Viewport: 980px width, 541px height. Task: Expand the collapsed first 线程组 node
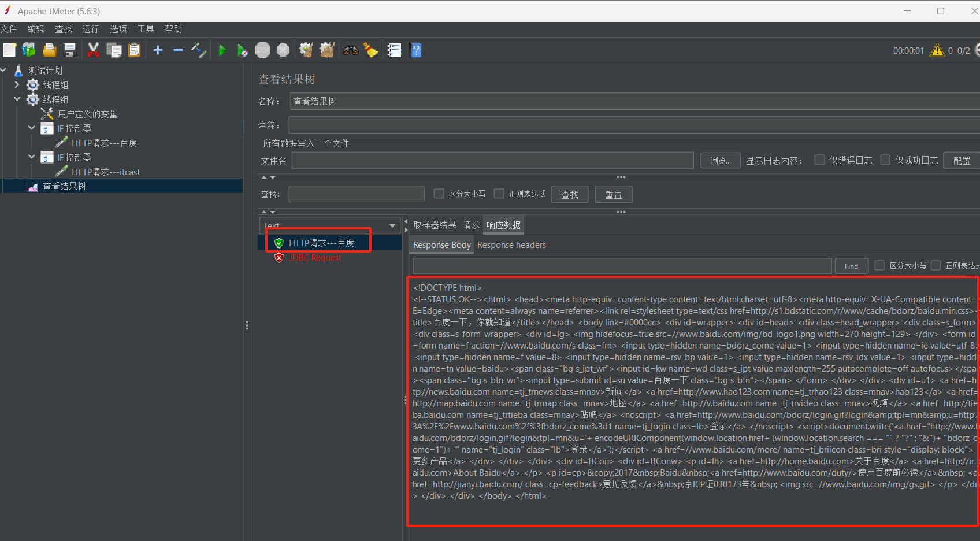pos(17,85)
